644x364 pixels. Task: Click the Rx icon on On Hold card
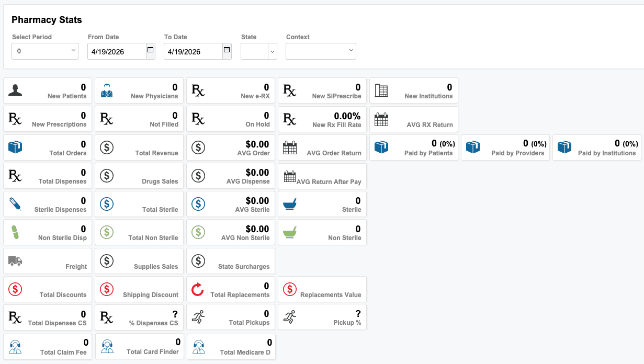point(198,119)
